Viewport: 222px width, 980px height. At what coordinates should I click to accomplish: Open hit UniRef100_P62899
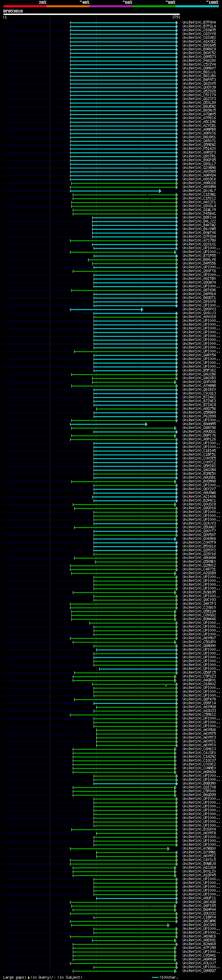click(x=199, y=416)
